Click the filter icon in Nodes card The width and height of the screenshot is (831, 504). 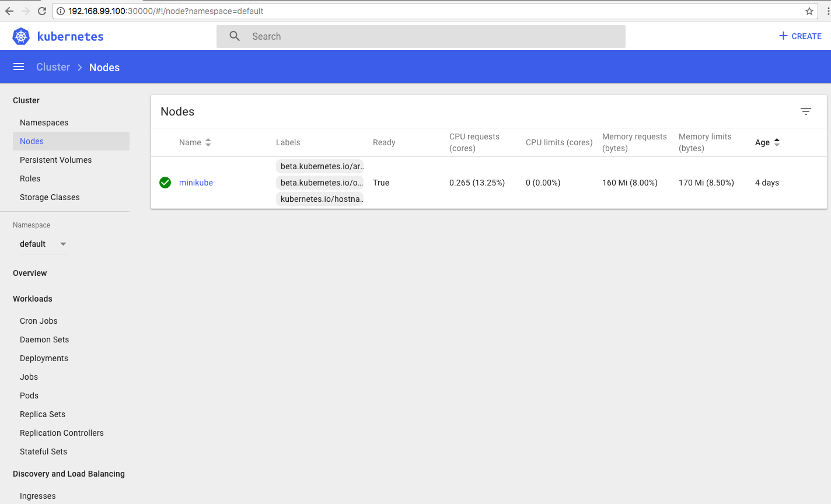(x=805, y=111)
